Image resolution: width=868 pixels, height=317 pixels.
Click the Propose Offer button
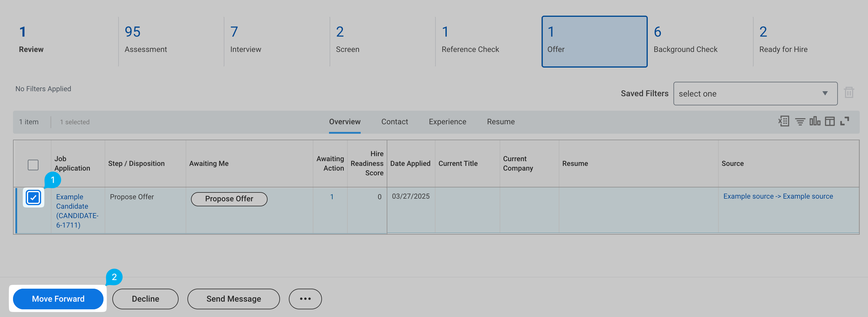pos(229,199)
